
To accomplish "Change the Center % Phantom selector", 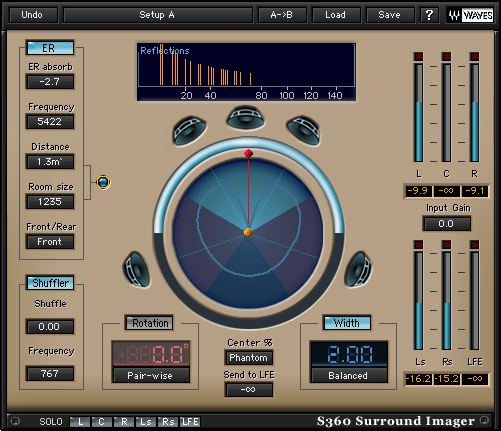I will tap(249, 358).
